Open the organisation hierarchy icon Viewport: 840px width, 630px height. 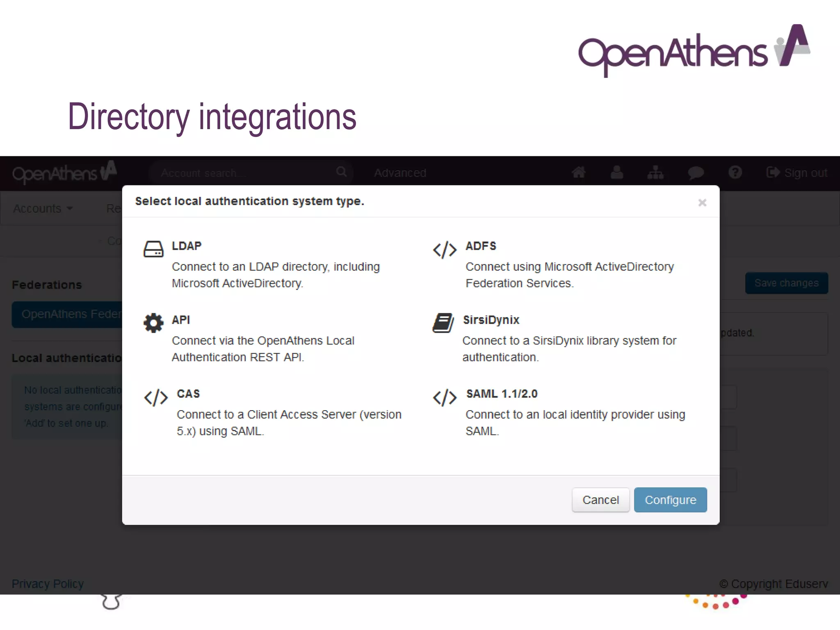(x=655, y=173)
